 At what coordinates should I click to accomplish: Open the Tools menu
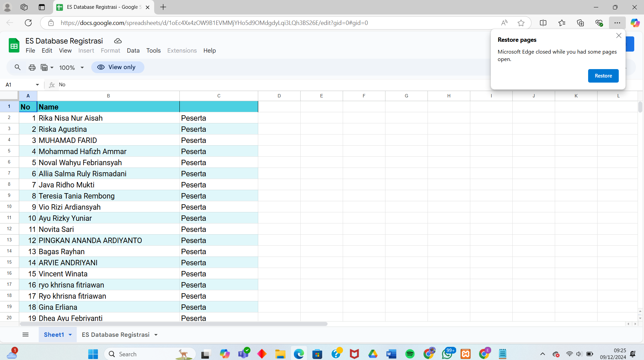click(x=154, y=51)
